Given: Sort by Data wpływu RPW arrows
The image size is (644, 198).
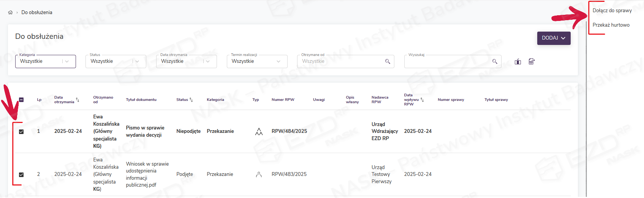Looking at the screenshot, I should (422, 100).
